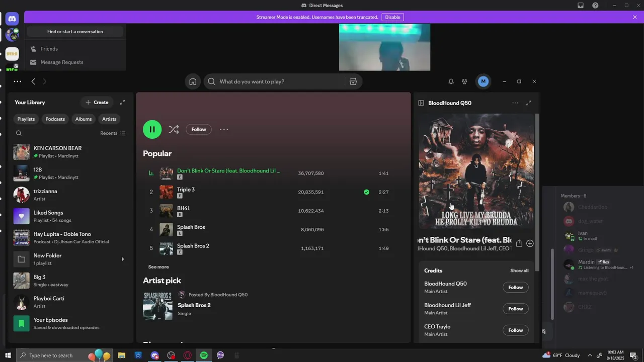Dismiss the Discord Streamer Mode banner
The image size is (644, 362).
click(x=635, y=17)
